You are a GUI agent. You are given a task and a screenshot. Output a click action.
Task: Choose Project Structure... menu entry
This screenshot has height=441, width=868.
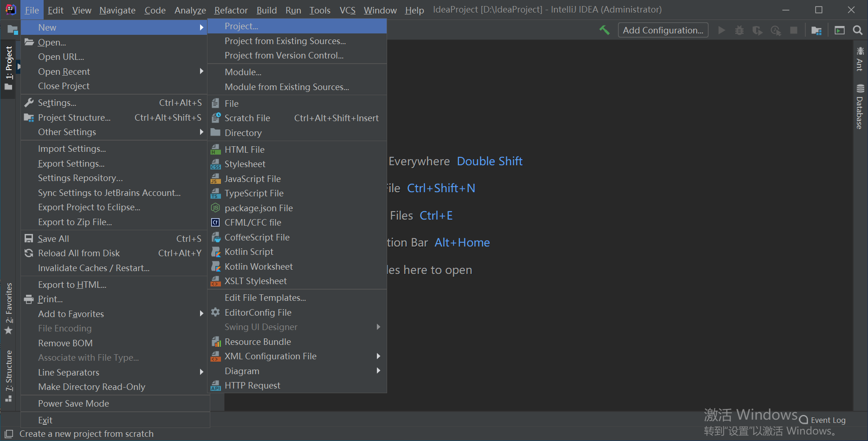[x=114, y=117]
